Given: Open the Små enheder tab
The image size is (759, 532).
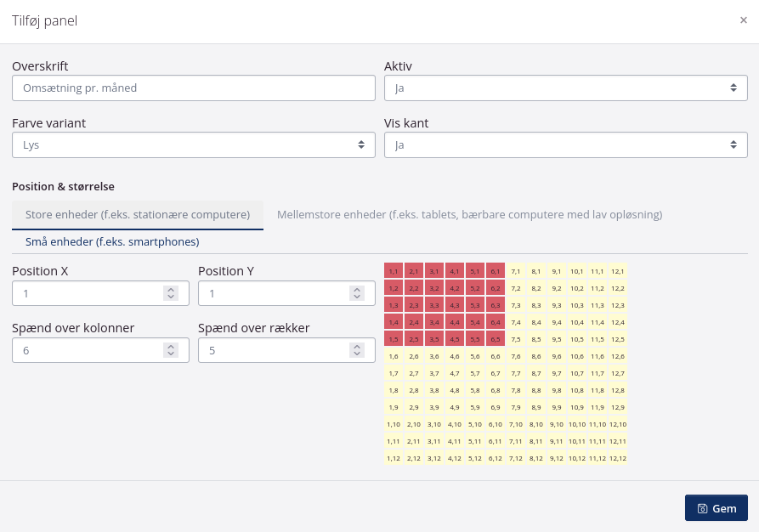Looking at the screenshot, I should pyautogui.click(x=112, y=241).
